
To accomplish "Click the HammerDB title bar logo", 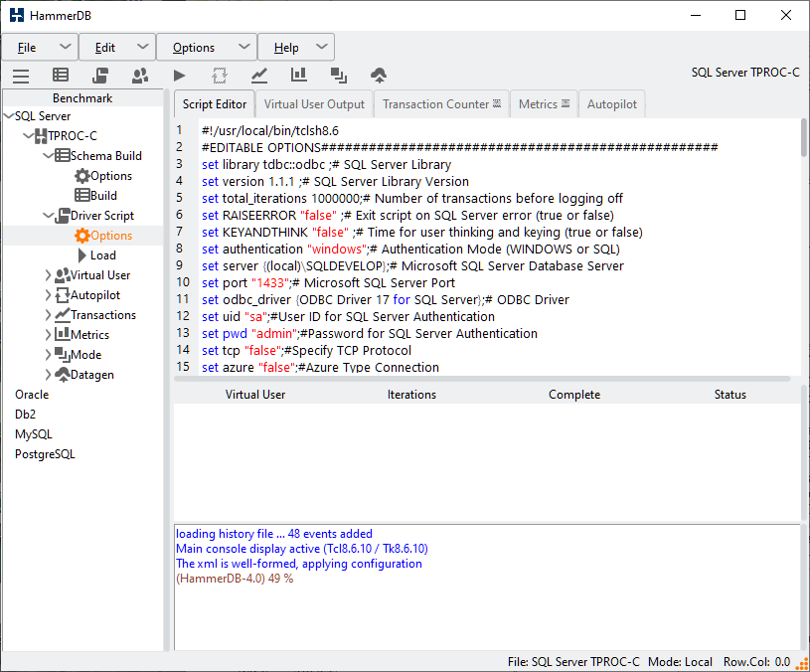I will click(x=17, y=15).
